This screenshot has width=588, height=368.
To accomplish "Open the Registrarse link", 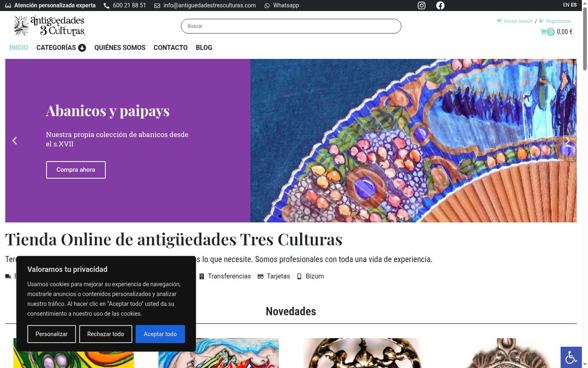I will coord(558,21).
